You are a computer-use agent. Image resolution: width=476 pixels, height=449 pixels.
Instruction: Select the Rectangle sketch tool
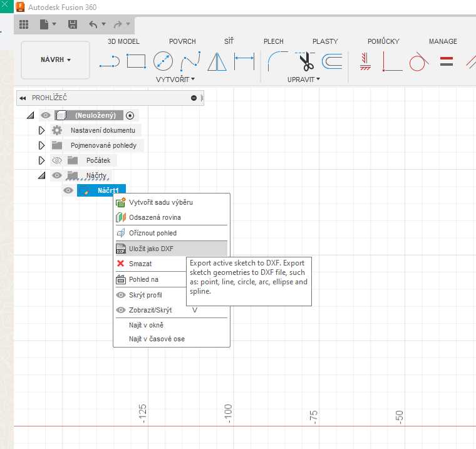tap(136, 61)
